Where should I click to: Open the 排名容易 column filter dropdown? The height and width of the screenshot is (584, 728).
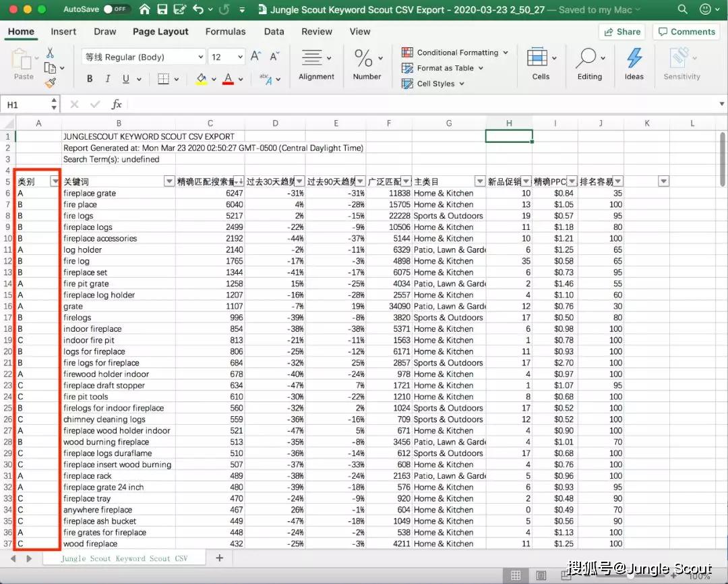pos(618,181)
